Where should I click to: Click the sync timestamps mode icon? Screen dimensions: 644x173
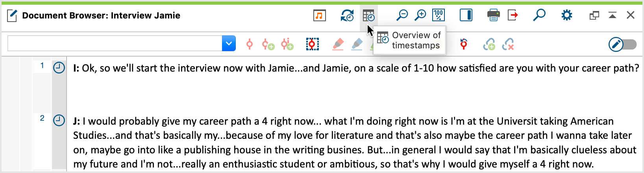[x=347, y=16]
